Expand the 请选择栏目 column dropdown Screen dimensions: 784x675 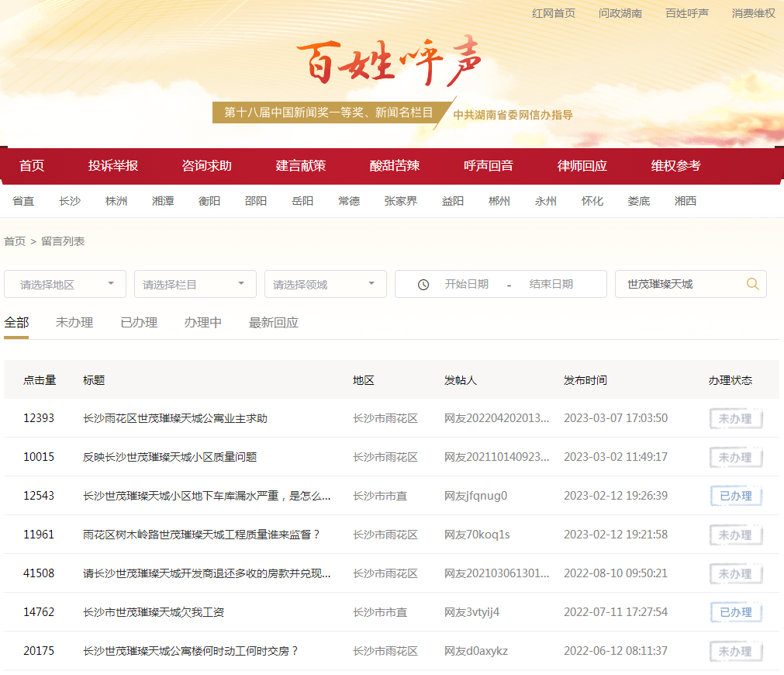pyautogui.click(x=195, y=285)
